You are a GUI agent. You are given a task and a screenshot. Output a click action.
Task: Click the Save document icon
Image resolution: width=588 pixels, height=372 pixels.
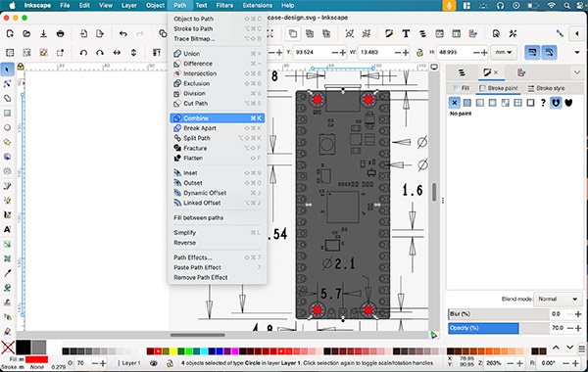[x=43, y=33]
